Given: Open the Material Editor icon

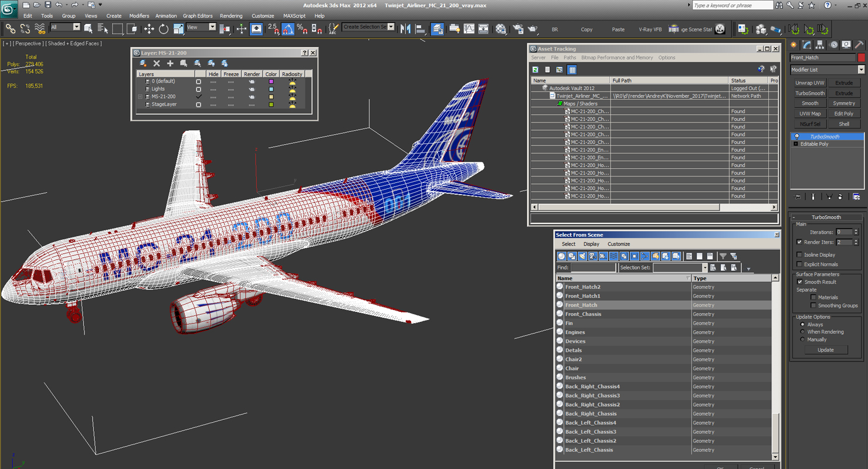Looking at the screenshot, I should (x=501, y=28).
